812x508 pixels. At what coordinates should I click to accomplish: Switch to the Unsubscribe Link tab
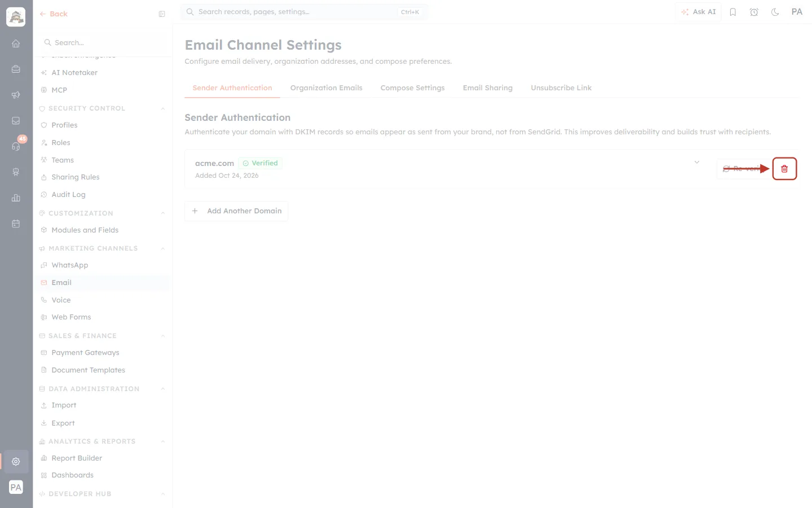click(x=561, y=88)
